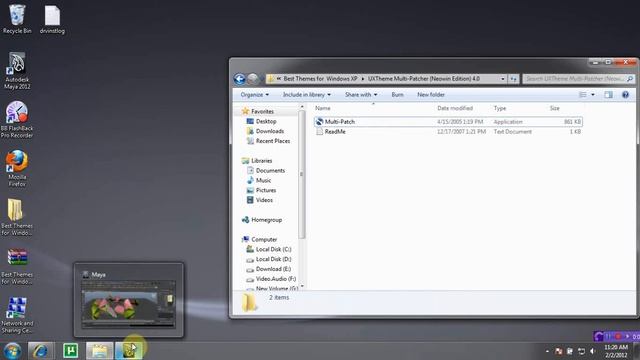
Task: Click the navigation pane scrollbar
Action: [x=302, y=175]
